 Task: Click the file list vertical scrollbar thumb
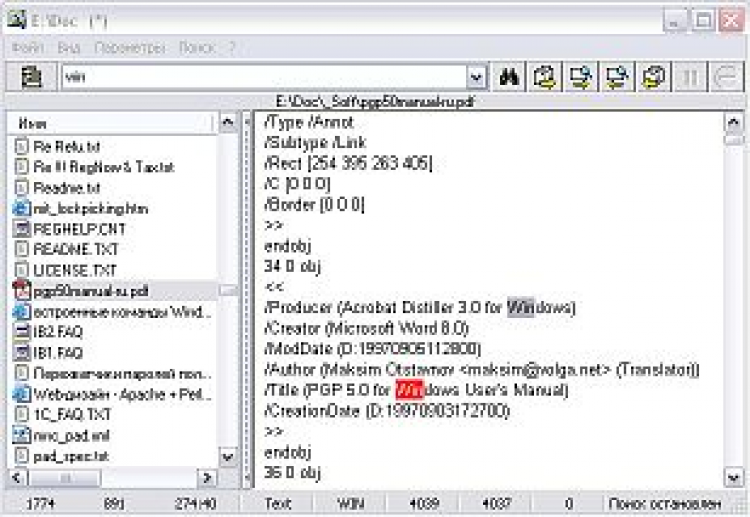point(228,290)
